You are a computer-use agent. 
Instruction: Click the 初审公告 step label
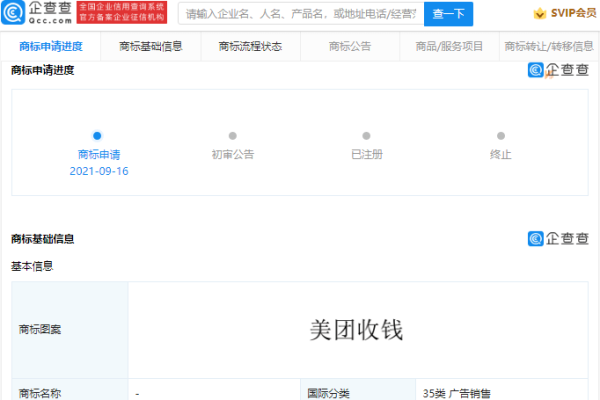click(x=233, y=154)
